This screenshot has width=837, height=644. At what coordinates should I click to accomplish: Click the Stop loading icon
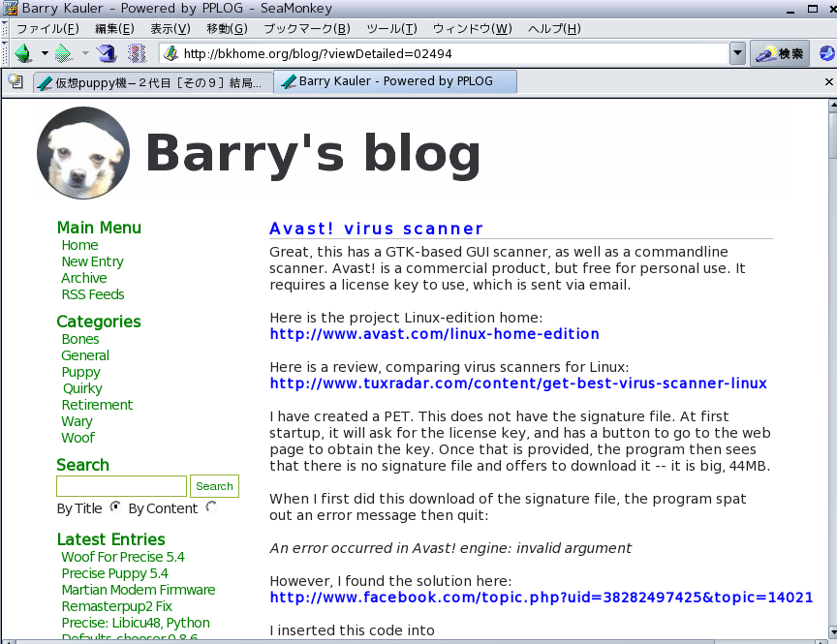tap(137, 53)
